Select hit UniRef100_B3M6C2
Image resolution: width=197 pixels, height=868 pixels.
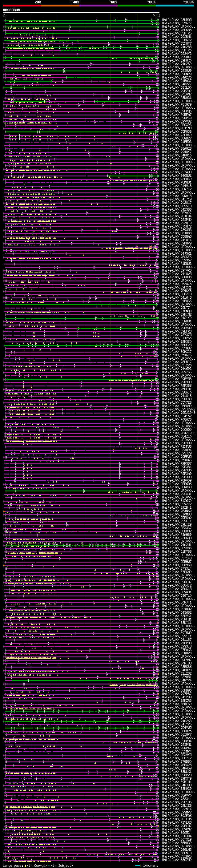pyautogui.click(x=177, y=40)
